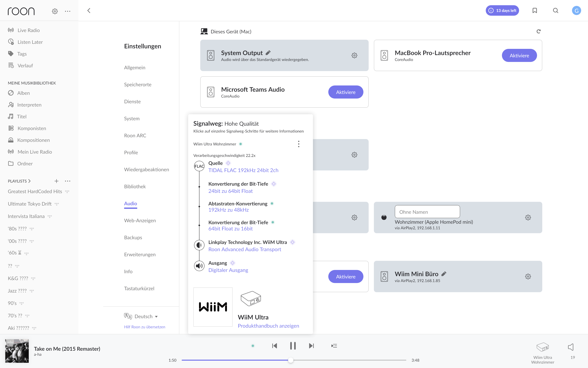The width and height of the screenshot is (588, 368).
Task: Click TIDAL FLAC 192kHz 24bit 2ch source
Action: click(x=243, y=170)
